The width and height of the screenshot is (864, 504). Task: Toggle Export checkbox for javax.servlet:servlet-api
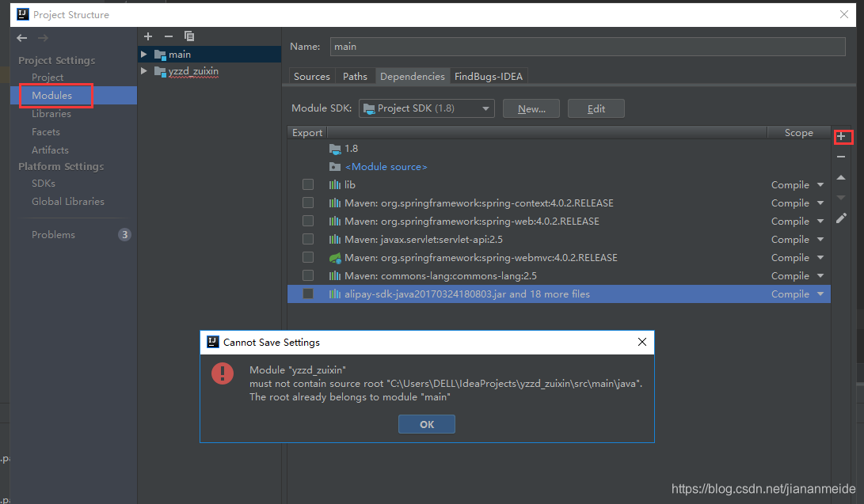point(307,238)
